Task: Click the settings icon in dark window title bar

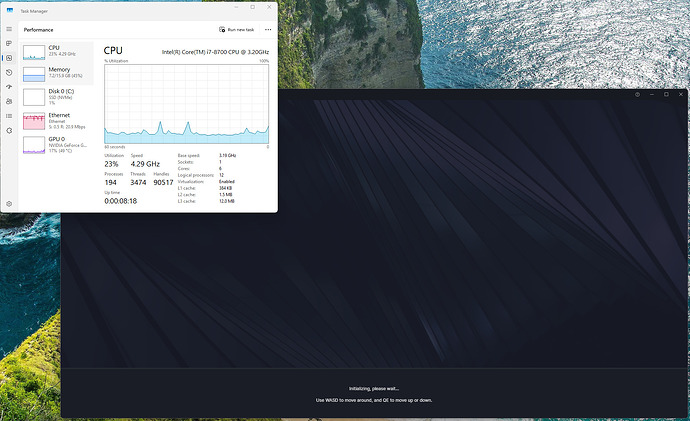Action: click(x=638, y=94)
